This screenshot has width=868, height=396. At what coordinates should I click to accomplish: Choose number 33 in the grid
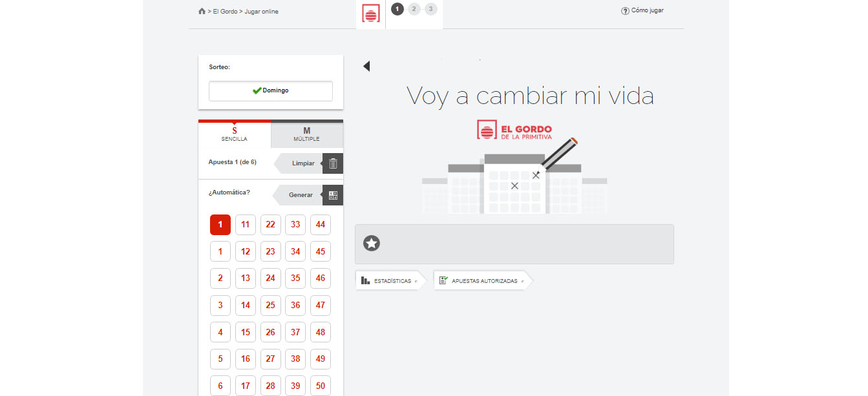tap(295, 225)
